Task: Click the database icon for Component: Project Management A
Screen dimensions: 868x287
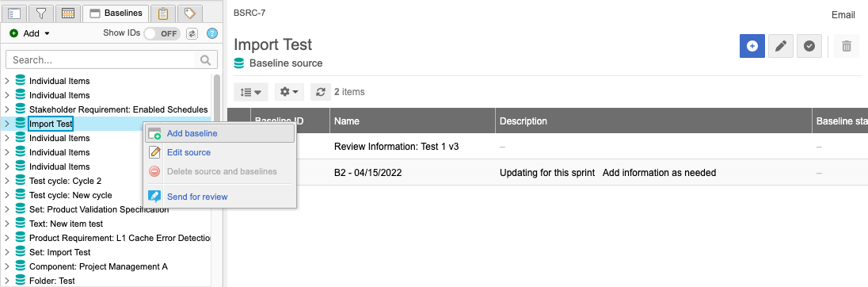Action: pyautogui.click(x=21, y=266)
